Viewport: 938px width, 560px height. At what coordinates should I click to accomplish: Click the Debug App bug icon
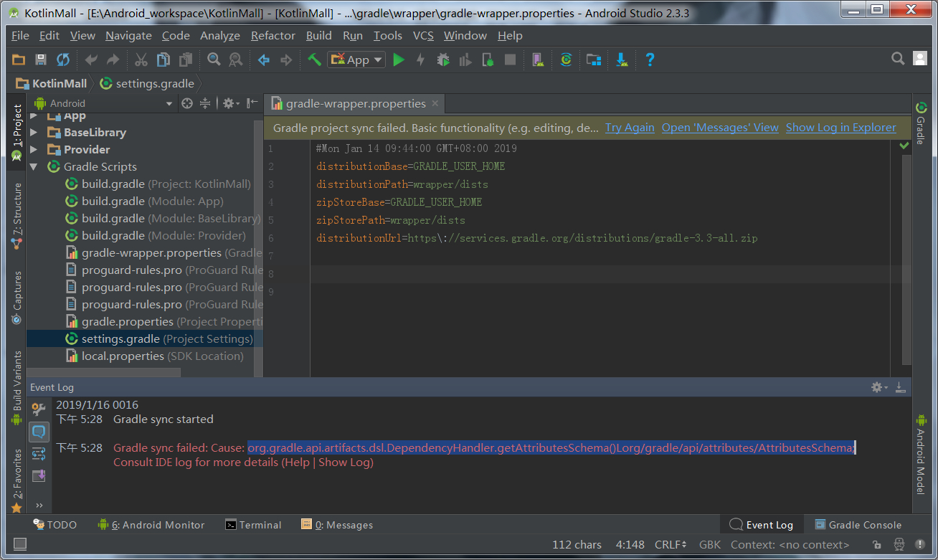(443, 60)
